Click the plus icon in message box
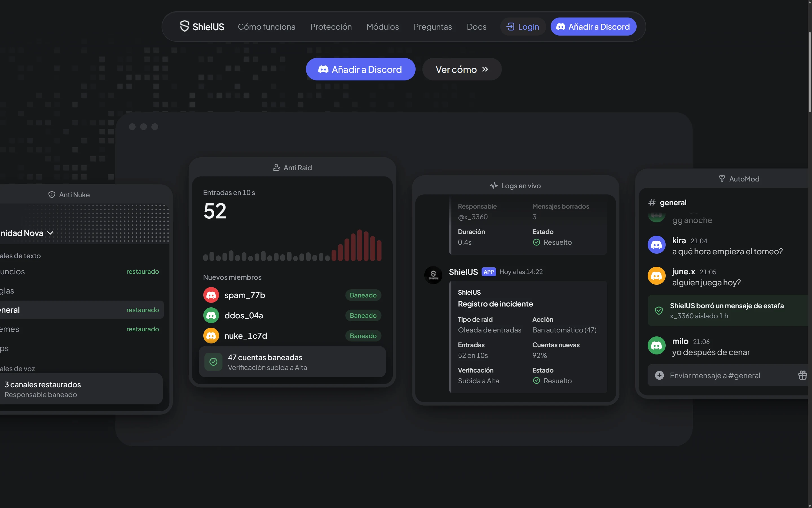The image size is (812, 508). [x=659, y=375]
